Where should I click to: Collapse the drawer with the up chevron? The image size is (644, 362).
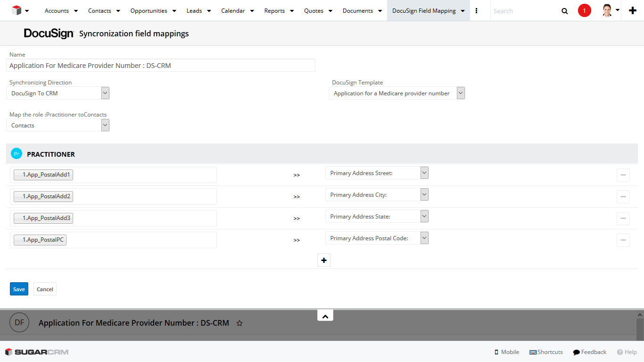325,316
